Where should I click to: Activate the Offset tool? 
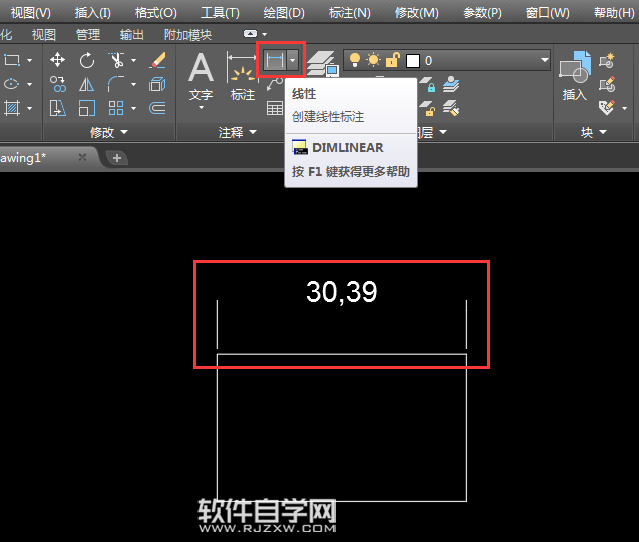pyautogui.click(x=157, y=108)
